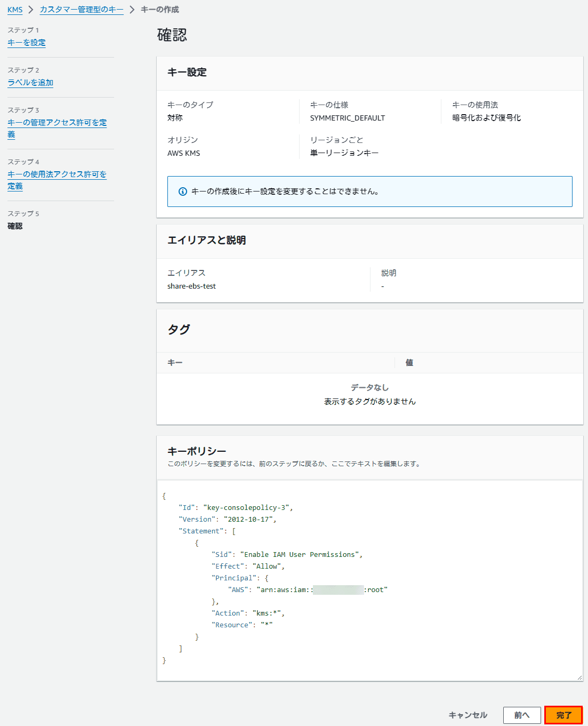Click the "Resource": "*" policy line

coord(242,625)
